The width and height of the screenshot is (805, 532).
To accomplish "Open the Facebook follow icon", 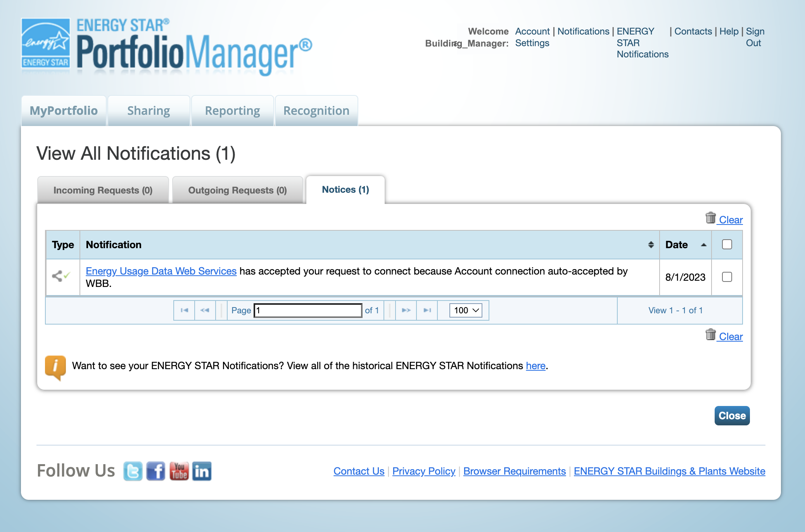I will pos(156,471).
